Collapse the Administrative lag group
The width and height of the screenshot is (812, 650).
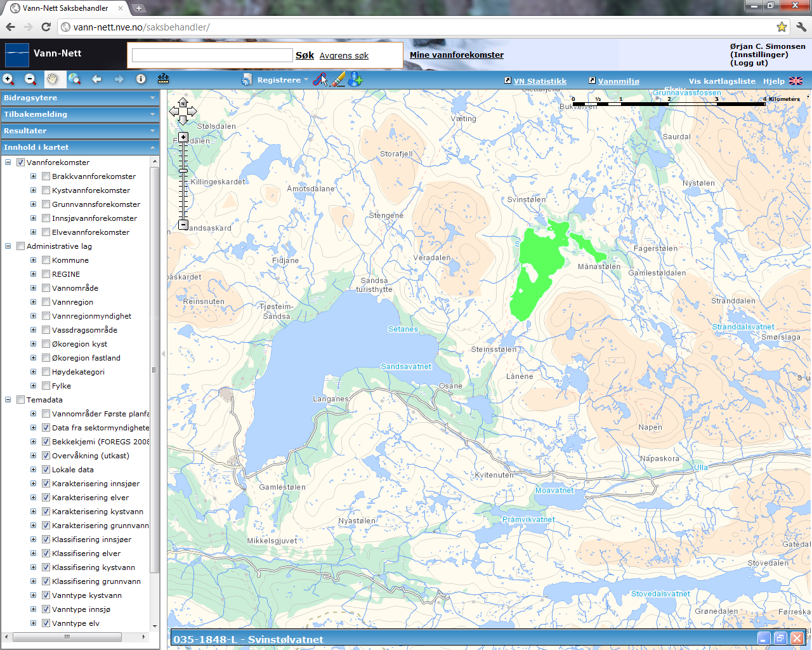[x=8, y=246]
